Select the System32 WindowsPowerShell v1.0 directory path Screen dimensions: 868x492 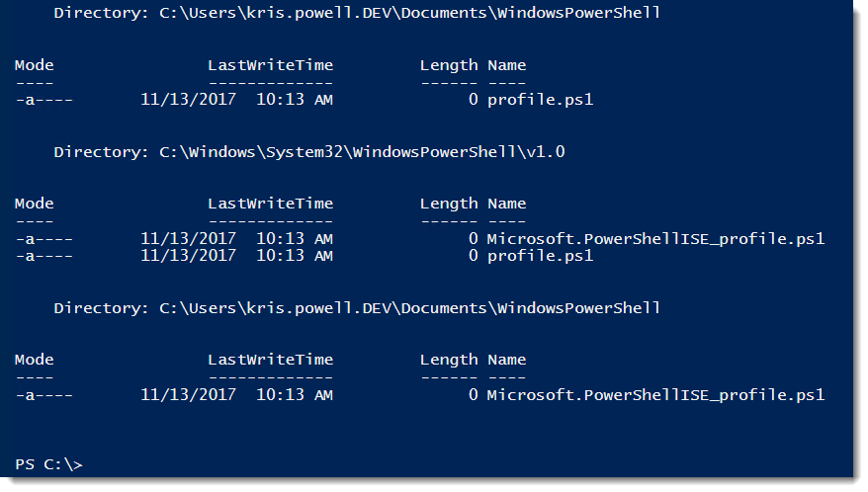[x=362, y=151]
